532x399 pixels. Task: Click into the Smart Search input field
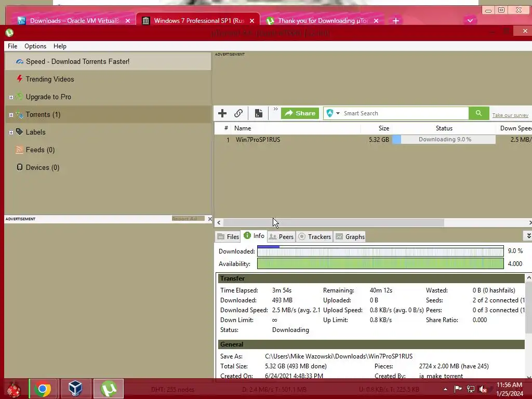pos(405,113)
